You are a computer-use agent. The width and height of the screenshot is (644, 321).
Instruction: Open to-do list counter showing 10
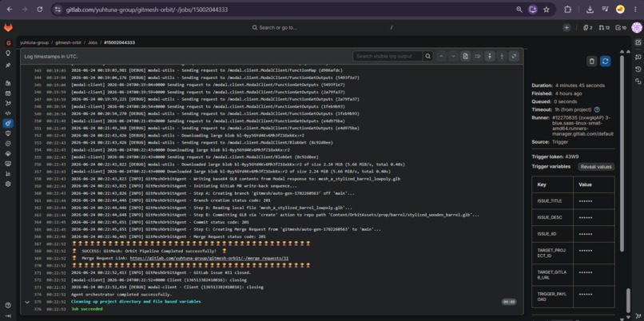[x=621, y=27]
